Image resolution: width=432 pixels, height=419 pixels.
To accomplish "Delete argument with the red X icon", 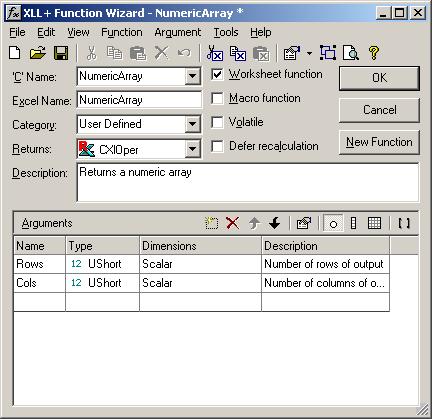I will pos(232,223).
